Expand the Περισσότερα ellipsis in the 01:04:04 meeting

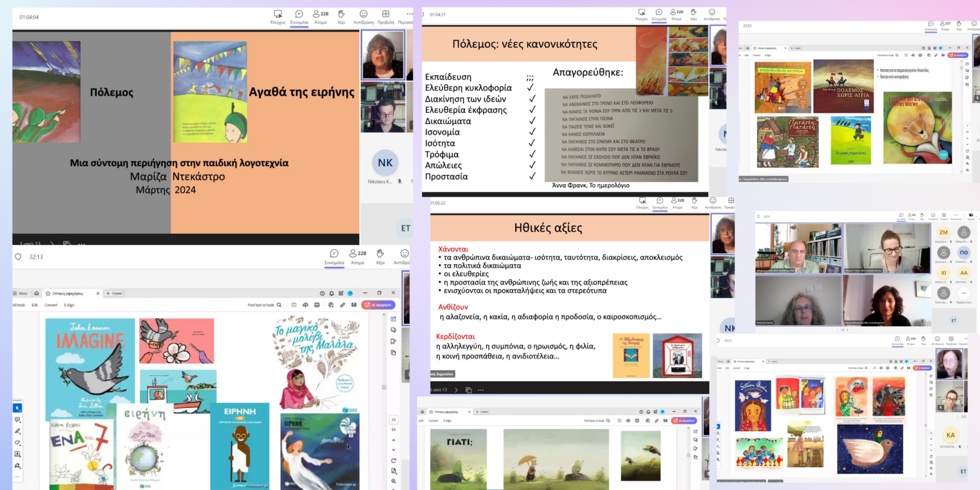coord(409,14)
